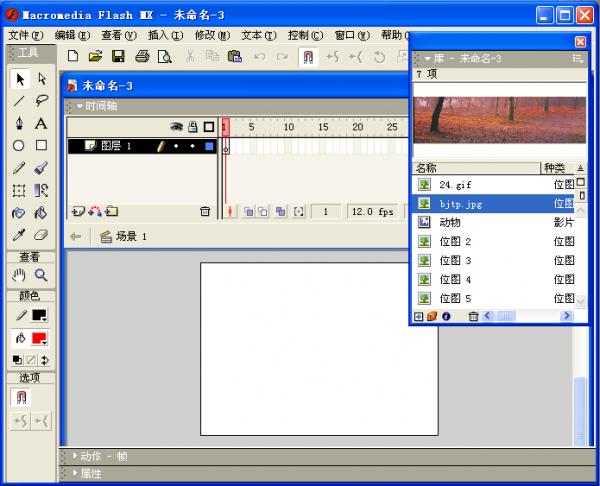Select the Oval tool
Screen dimensions: 600x486
(18, 145)
